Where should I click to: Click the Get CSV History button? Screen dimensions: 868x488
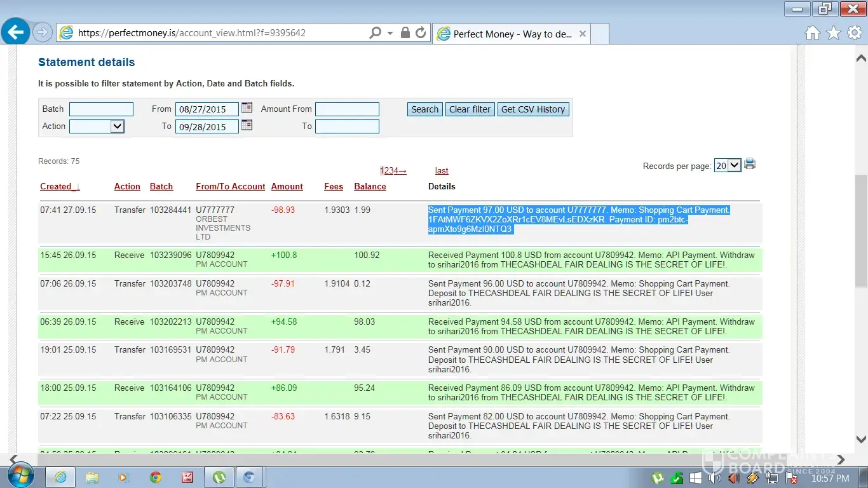tap(532, 109)
